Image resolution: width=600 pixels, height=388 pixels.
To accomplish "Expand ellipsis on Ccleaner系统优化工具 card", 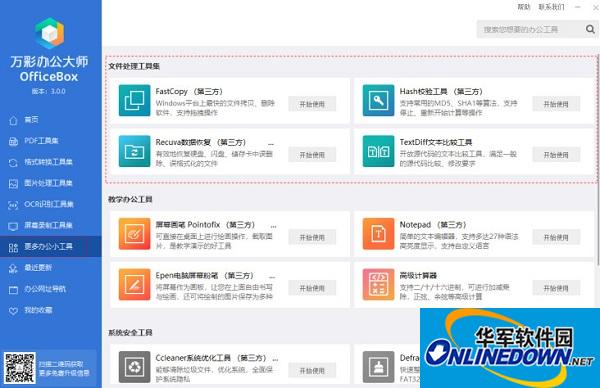I will tap(275, 360).
